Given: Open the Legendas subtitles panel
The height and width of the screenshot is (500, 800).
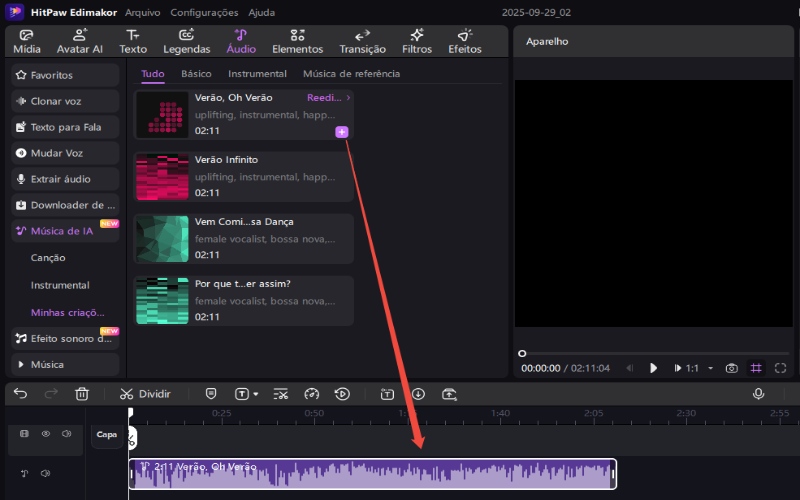Looking at the screenshot, I should click(187, 42).
